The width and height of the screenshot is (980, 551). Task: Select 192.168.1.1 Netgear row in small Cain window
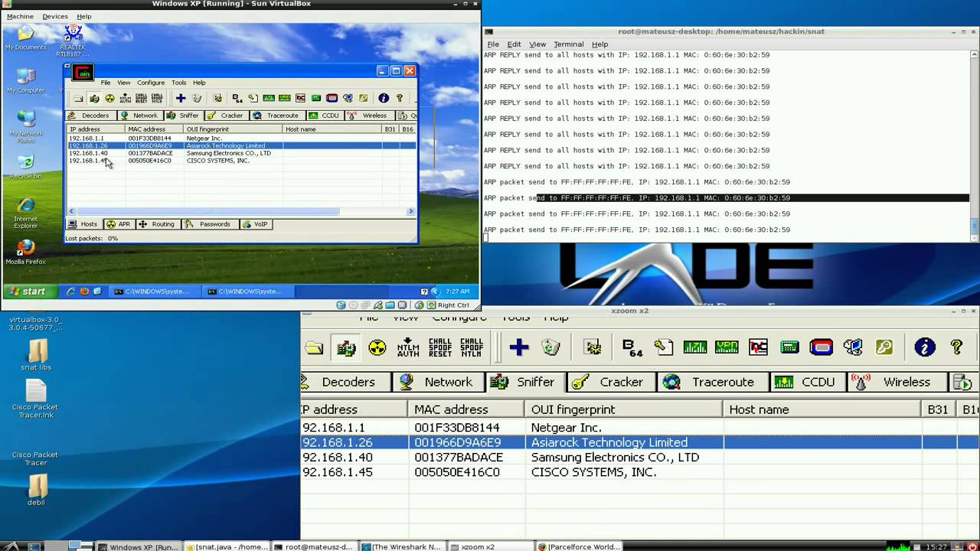pos(241,139)
